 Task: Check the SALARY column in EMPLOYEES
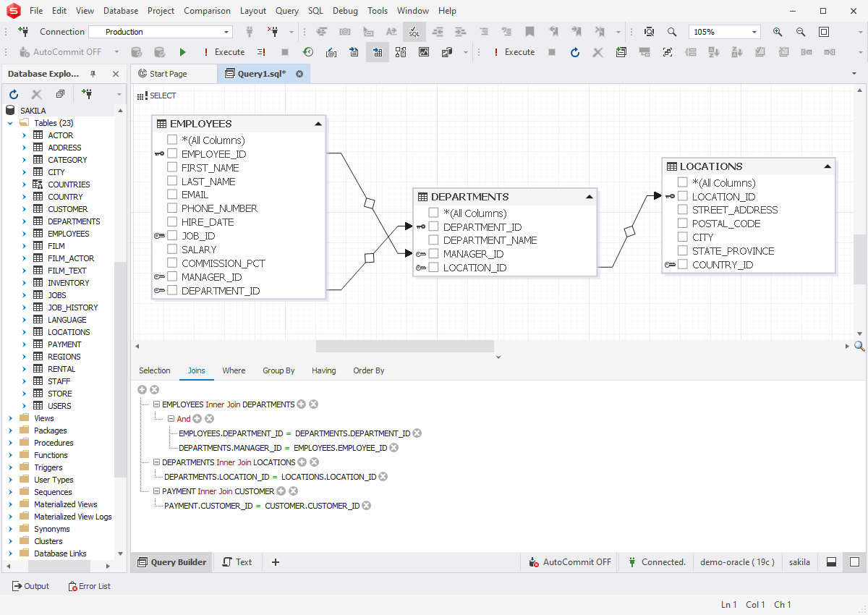172,250
